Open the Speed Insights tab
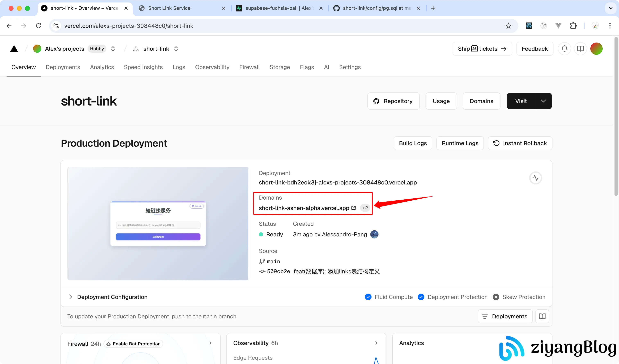Viewport: 619px width, 364px height. coord(143,67)
